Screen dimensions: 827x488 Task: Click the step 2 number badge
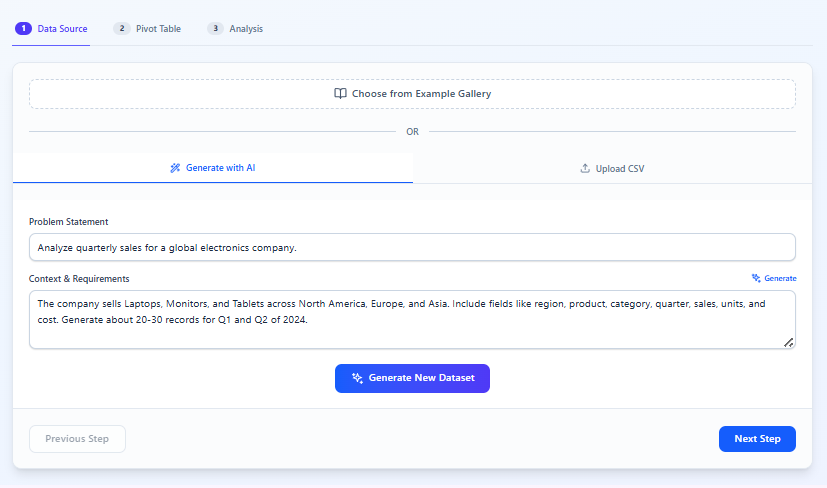pyautogui.click(x=122, y=29)
